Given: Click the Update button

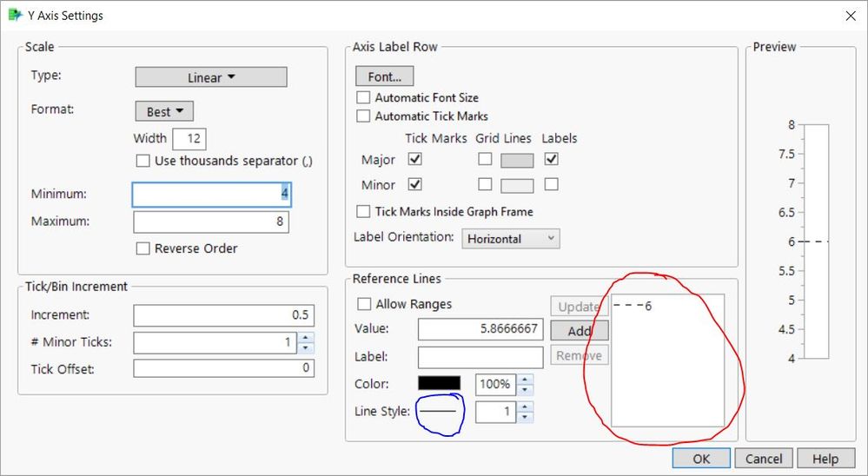Looking at the screenshot, I should coord(579,307).
